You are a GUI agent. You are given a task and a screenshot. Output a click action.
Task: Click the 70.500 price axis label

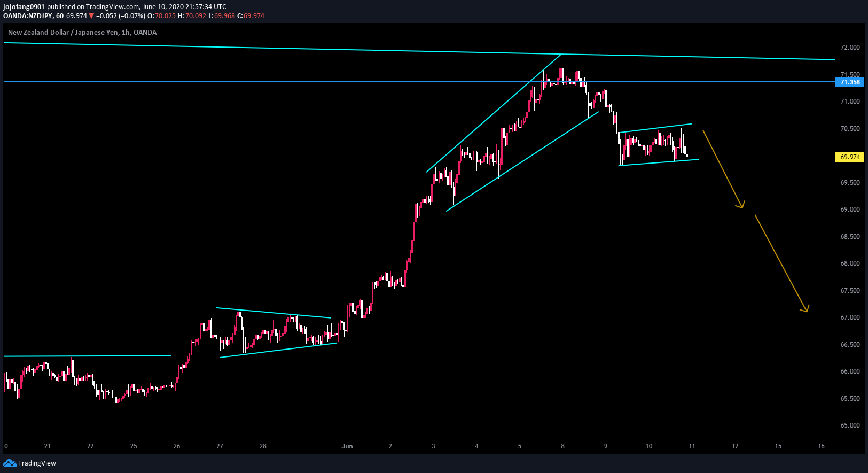(850, 129)
